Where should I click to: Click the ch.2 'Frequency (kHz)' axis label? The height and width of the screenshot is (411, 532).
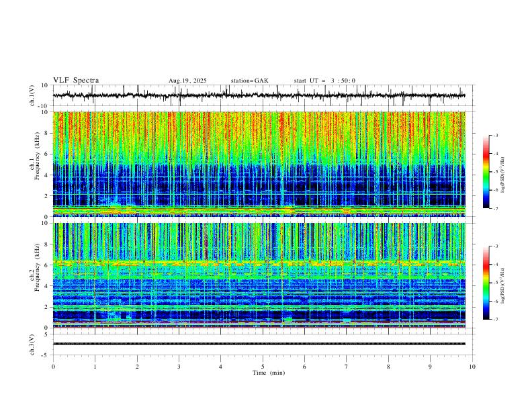point(37,268)
